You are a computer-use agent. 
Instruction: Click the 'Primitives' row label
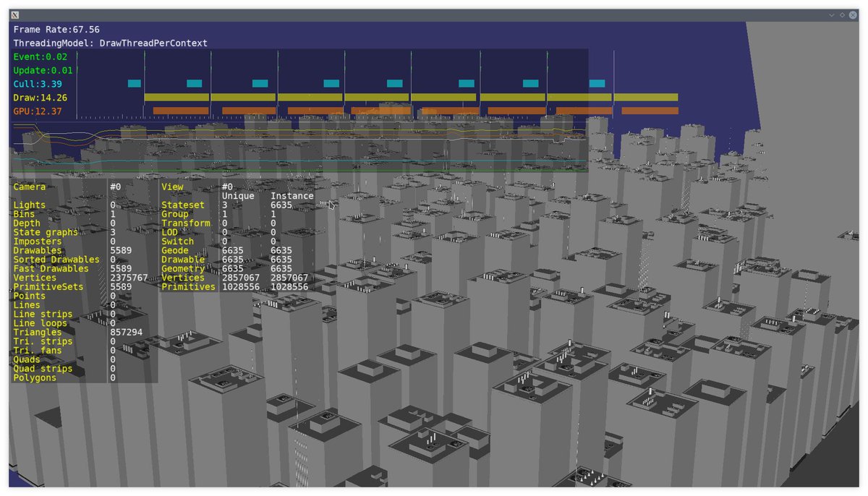[x=189, y=287]
